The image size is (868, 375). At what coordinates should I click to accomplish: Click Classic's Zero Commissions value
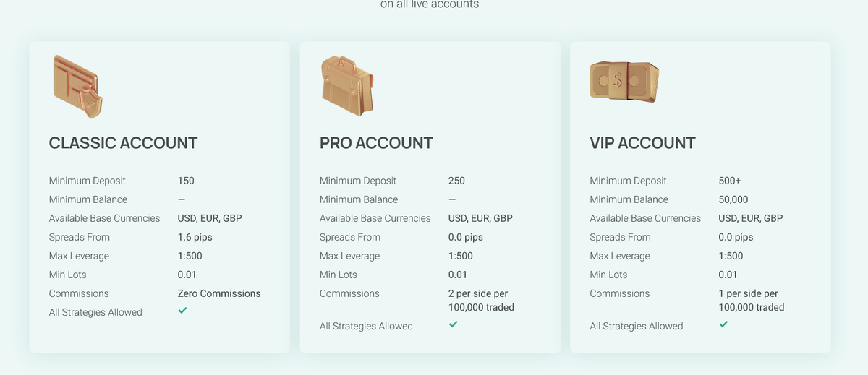point(219,293)
